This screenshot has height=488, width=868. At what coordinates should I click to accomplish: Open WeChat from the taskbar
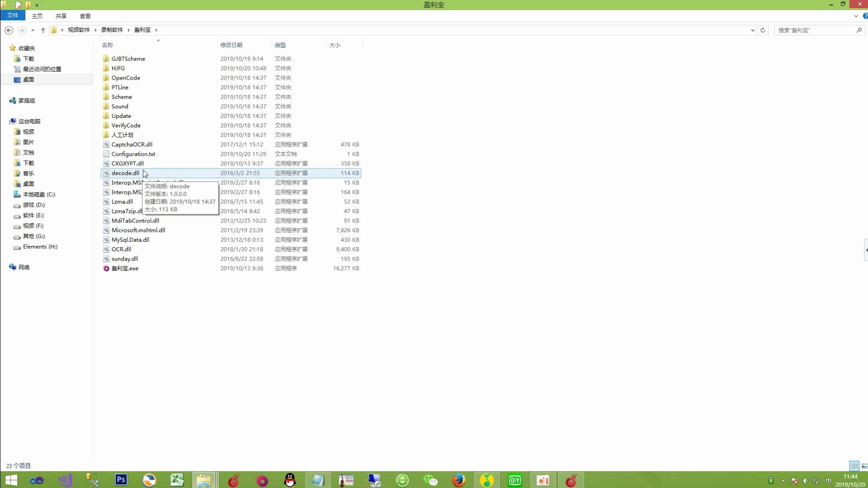tap(430, 480)
